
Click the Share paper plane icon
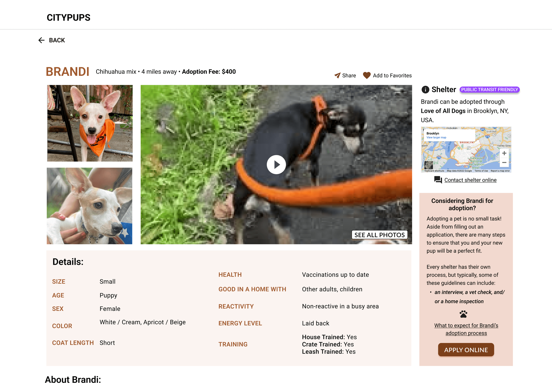click(x=337, y=76)
